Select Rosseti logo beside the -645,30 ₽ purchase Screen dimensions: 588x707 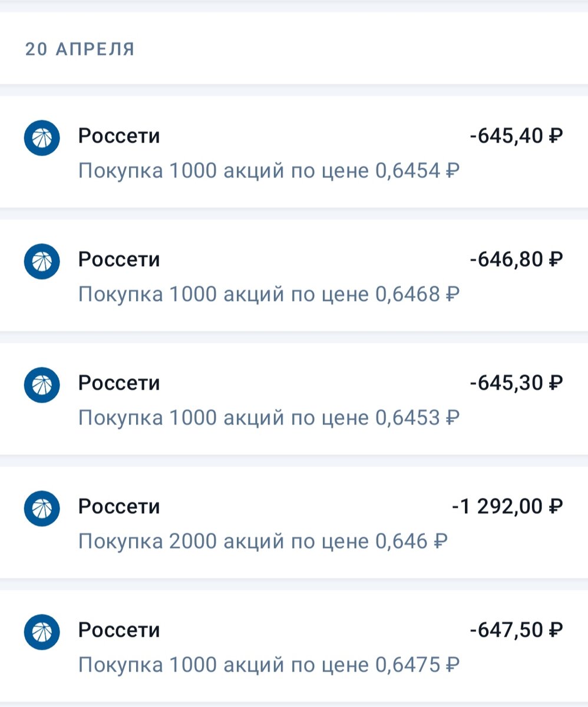coord(42,385)
